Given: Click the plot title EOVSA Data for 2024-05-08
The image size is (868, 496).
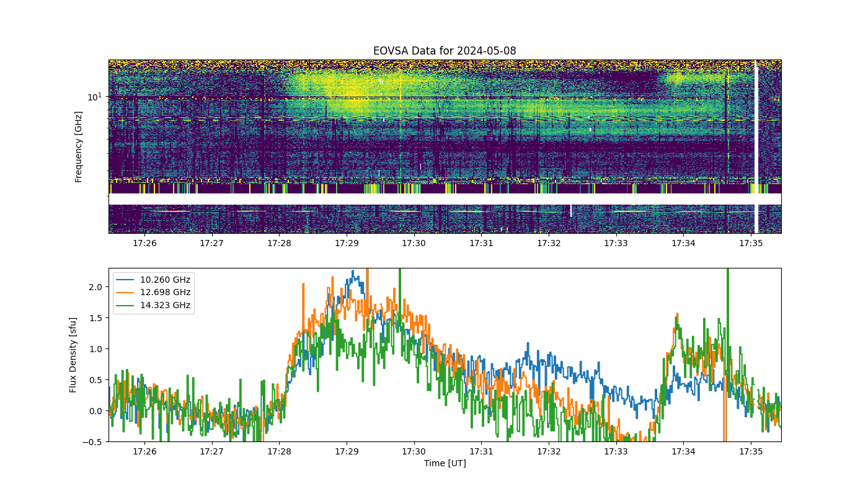Looking at the screenshot, I should [x=445, y=51].
